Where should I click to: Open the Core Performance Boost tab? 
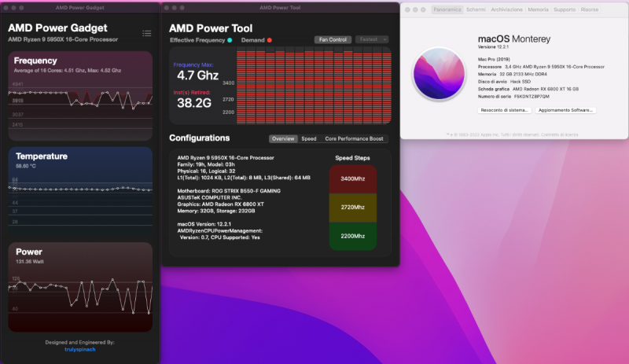354,139
